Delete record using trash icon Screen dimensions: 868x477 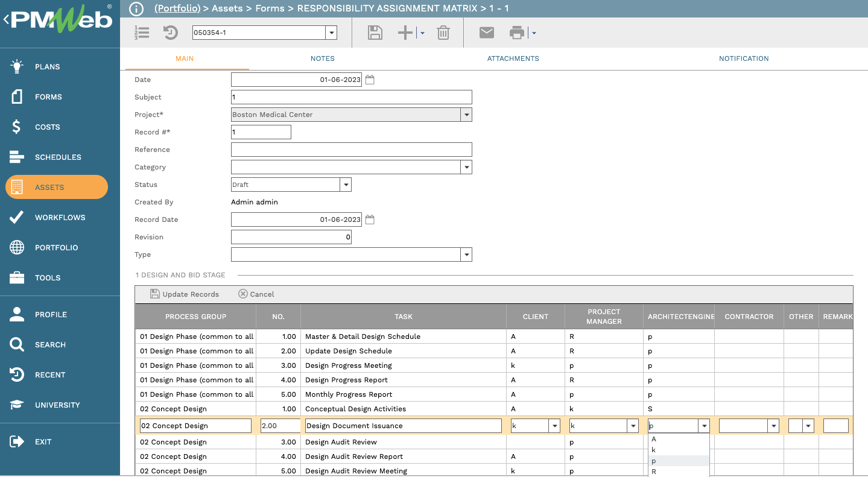(443, 33)
